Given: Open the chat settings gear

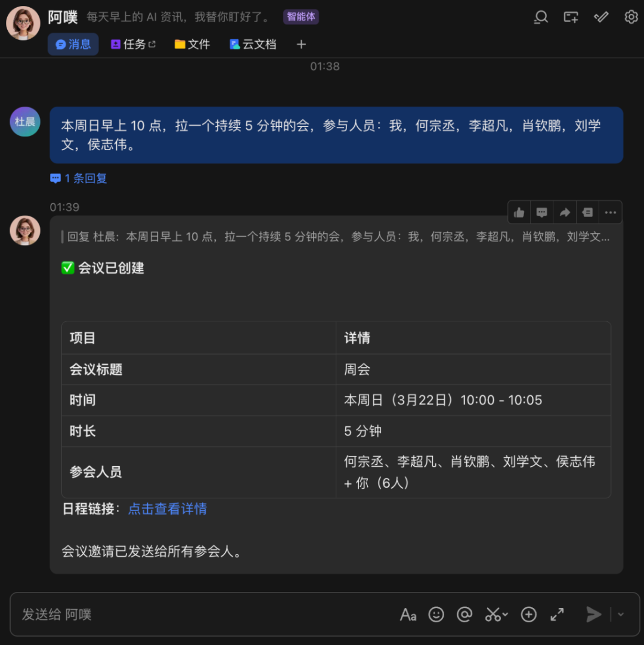Looking at the screenshot, I should point(631,17).
